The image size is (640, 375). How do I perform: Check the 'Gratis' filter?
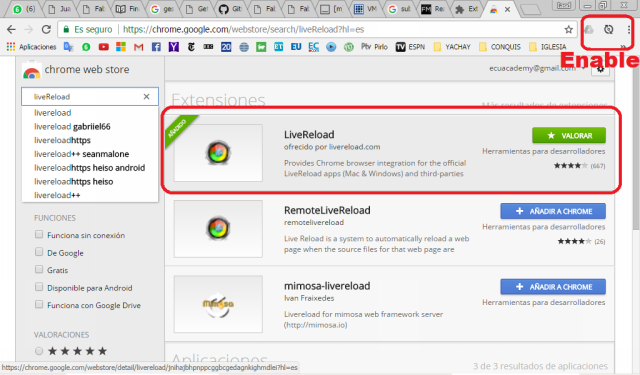point(39,269)
